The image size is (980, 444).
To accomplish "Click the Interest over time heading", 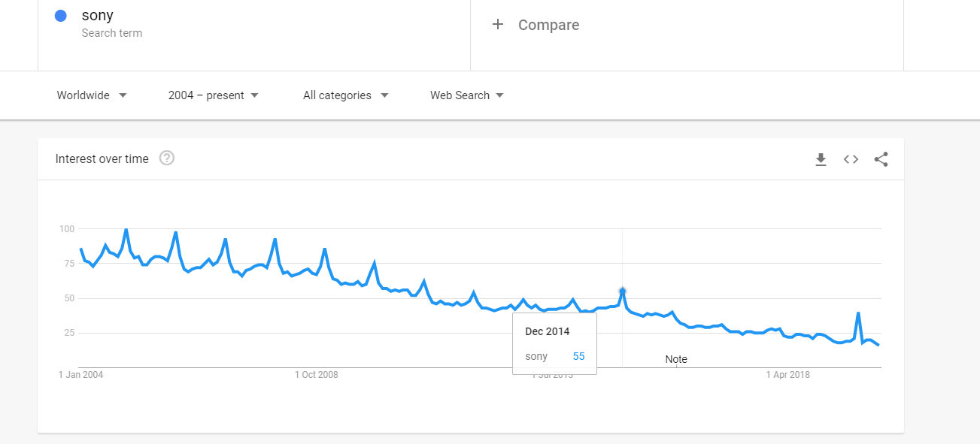I will [x=102, y=159].
